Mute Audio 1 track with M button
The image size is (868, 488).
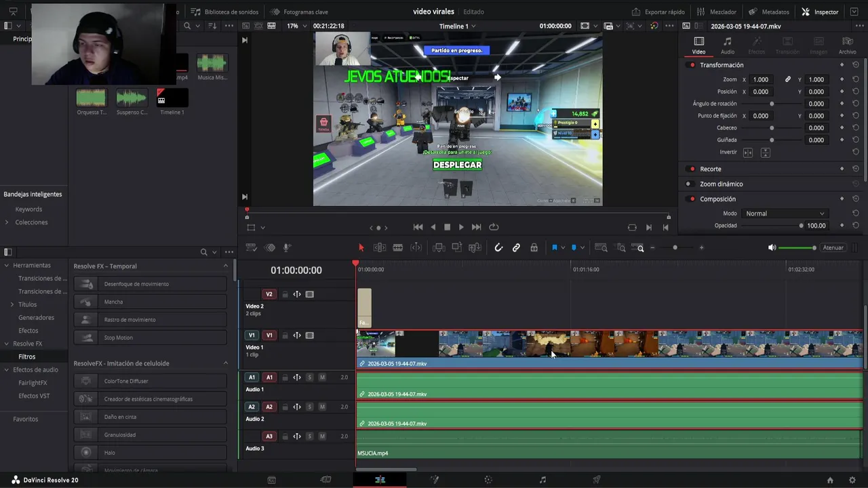322,378
